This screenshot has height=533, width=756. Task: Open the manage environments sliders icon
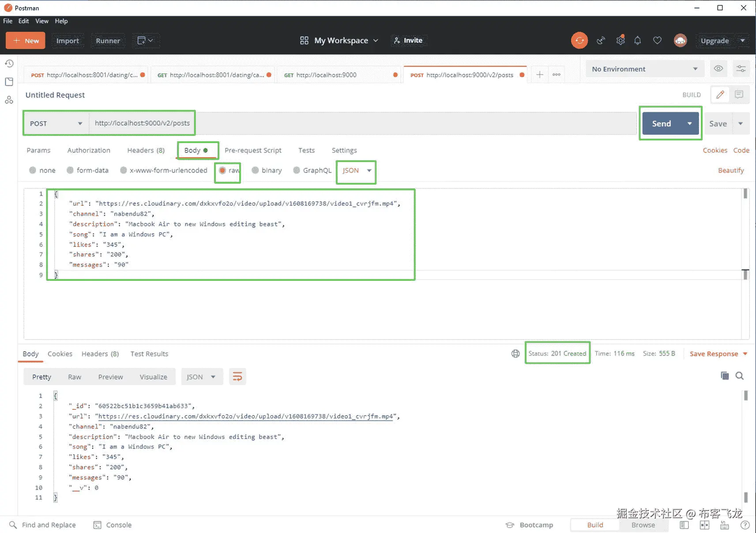click(741, 69)
